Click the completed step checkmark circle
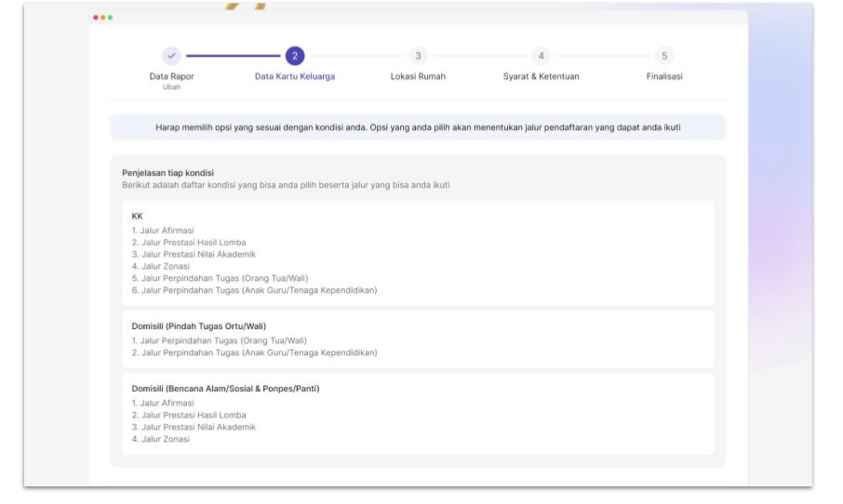This screenshot has width=843, height=504. tap(171, 56)
